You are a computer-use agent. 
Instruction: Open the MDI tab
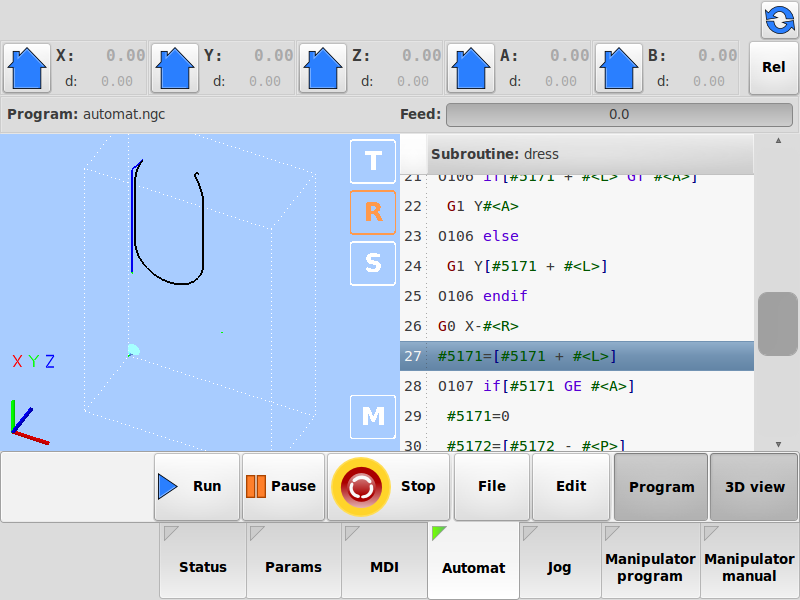click(x=384, y=561)
